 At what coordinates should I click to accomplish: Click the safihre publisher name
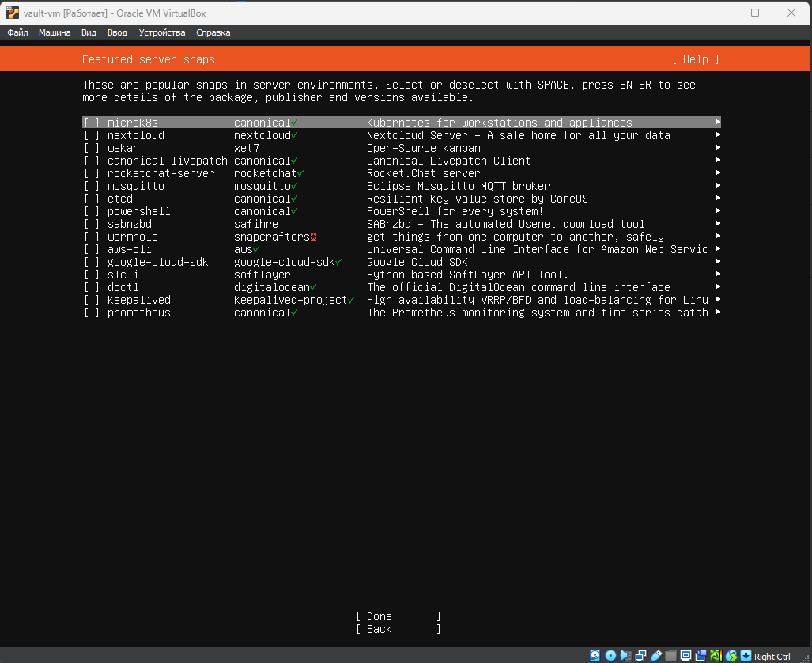[256, 224]
